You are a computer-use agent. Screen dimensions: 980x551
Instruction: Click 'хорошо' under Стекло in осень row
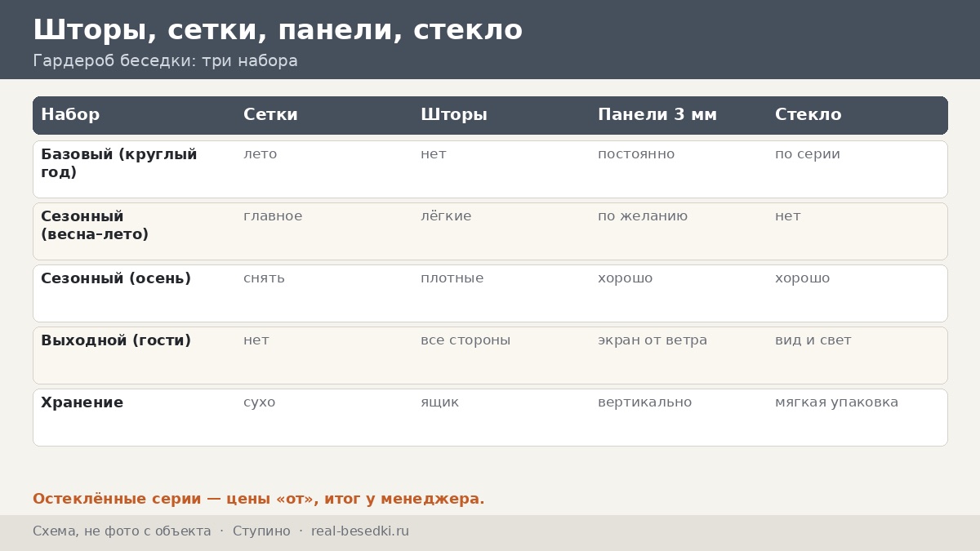[x=803, y=278]
